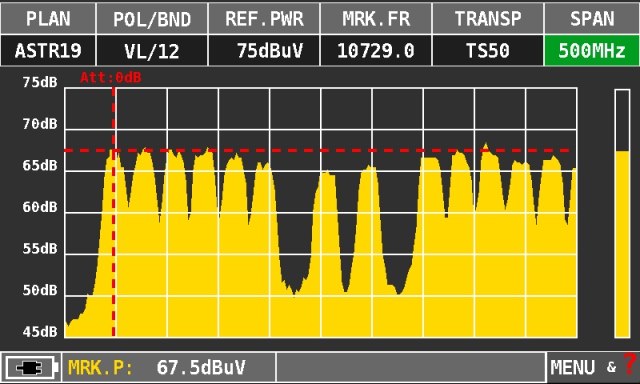The height and width of the screenshot is (384, 640).
Task: Select the REF.PWR header
Action: click(264, 18)
